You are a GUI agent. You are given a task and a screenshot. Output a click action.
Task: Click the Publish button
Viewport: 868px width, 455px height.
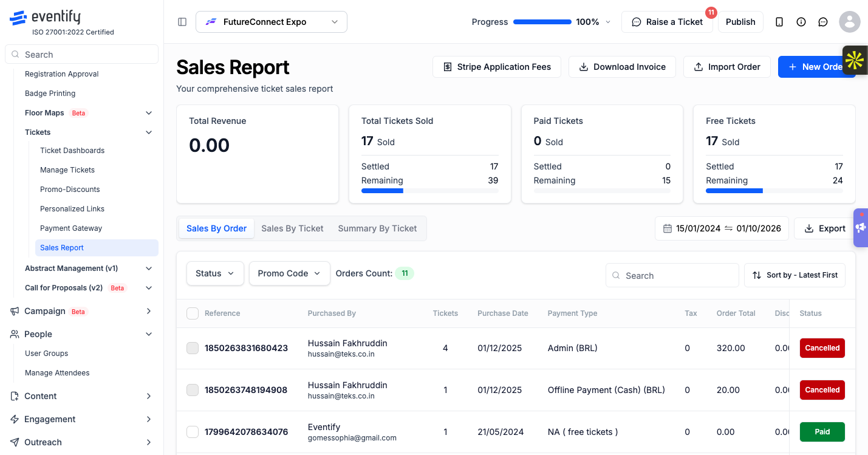(x=740, y=22)
